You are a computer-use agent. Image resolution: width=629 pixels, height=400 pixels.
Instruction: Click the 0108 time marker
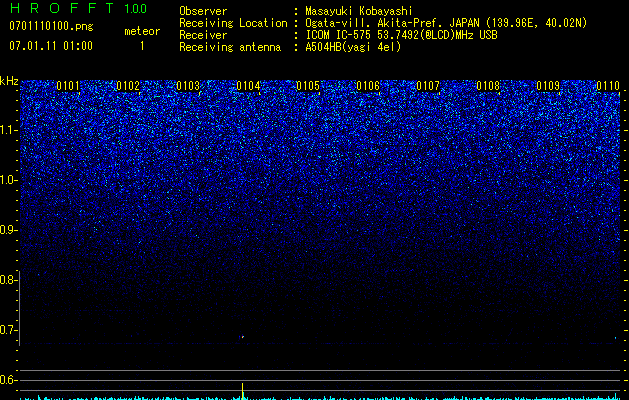click(488, 86)
